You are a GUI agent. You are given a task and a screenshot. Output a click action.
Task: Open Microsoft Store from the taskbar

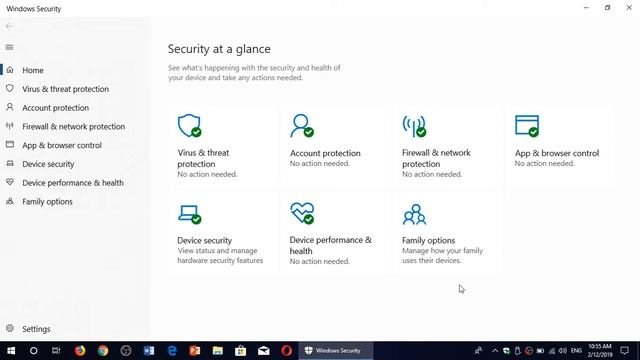[240, 351]
